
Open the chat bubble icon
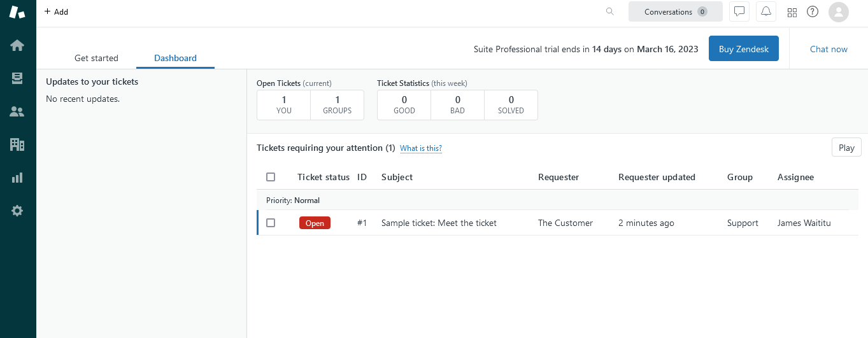[739, 11]
